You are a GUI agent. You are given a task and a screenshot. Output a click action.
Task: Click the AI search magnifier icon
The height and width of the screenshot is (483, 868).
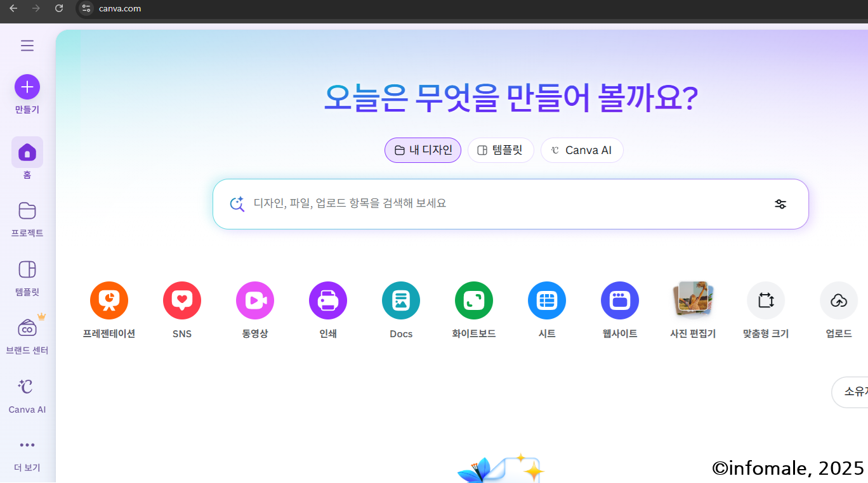point(237,204)
